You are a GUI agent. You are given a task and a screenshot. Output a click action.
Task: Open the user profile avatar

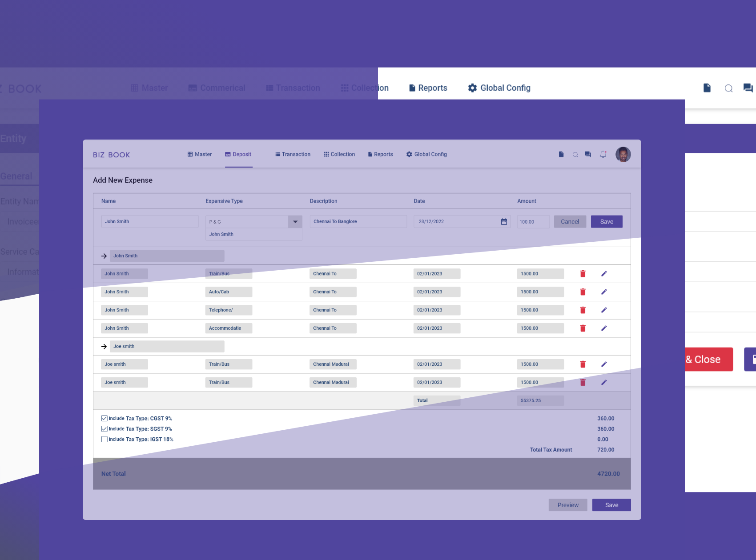(623, 155)
